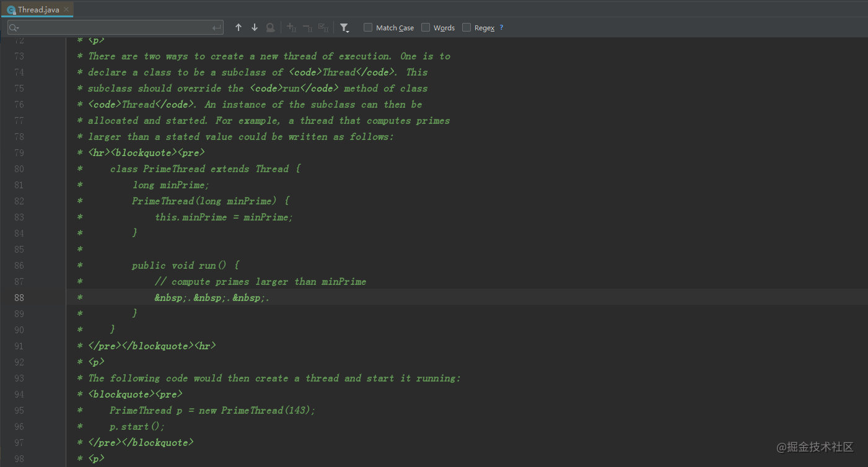Open search history magnifier dropdown
Screen dimensions: 868x467
pos(14,28)
